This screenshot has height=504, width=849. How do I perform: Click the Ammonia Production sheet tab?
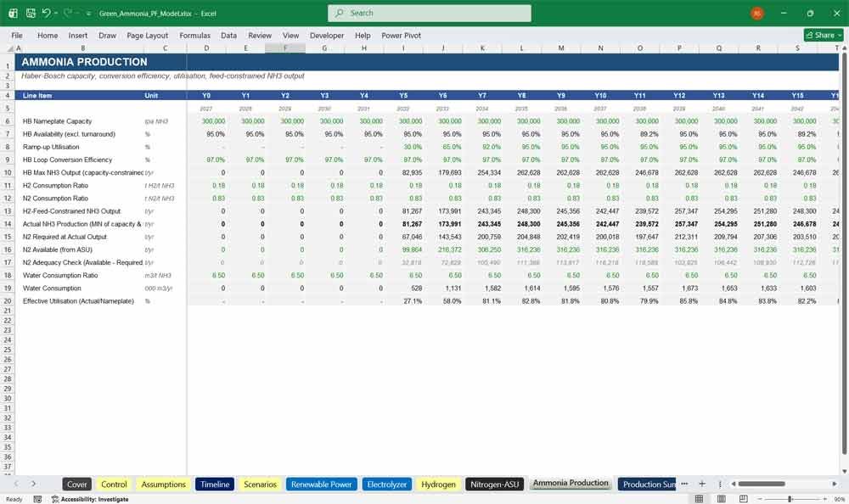click(x=571, y=484)
